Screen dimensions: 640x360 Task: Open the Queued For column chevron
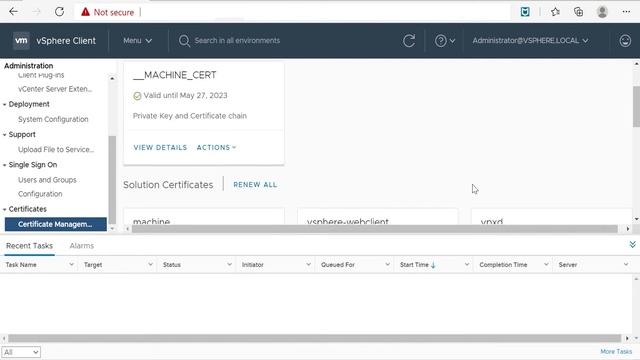point(387,264)
